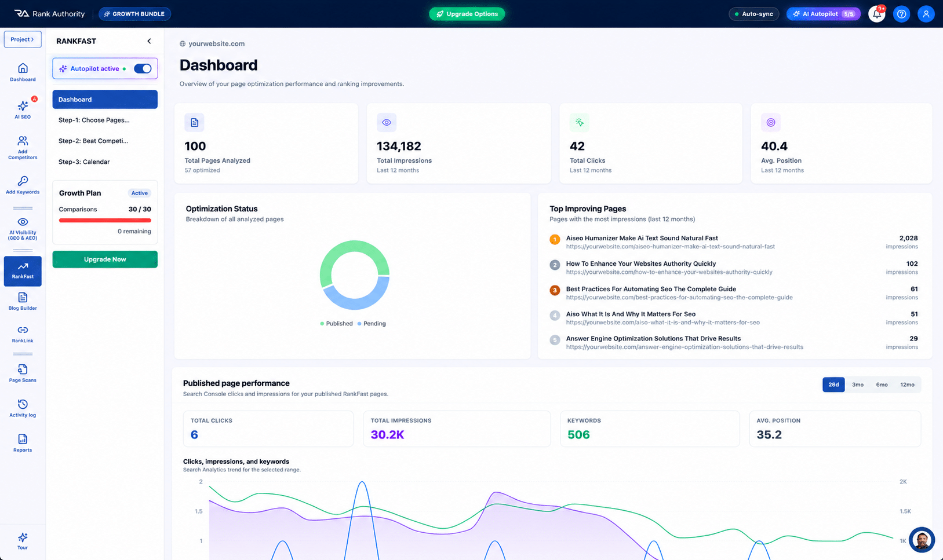Click the Add Competitors people icon
Image resolution: width=943 pixels, height=560 pixels.
[x=23, y=141]
